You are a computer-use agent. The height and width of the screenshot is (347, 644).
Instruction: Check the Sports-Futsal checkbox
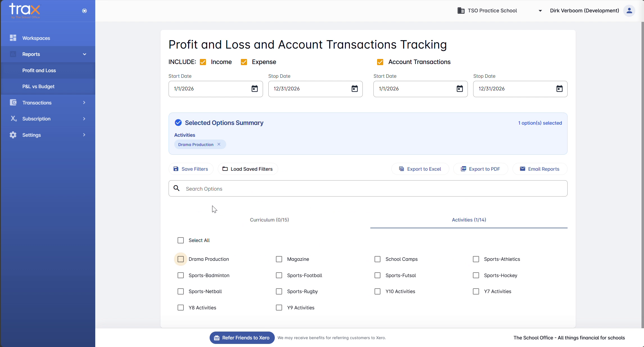[378, 275]
